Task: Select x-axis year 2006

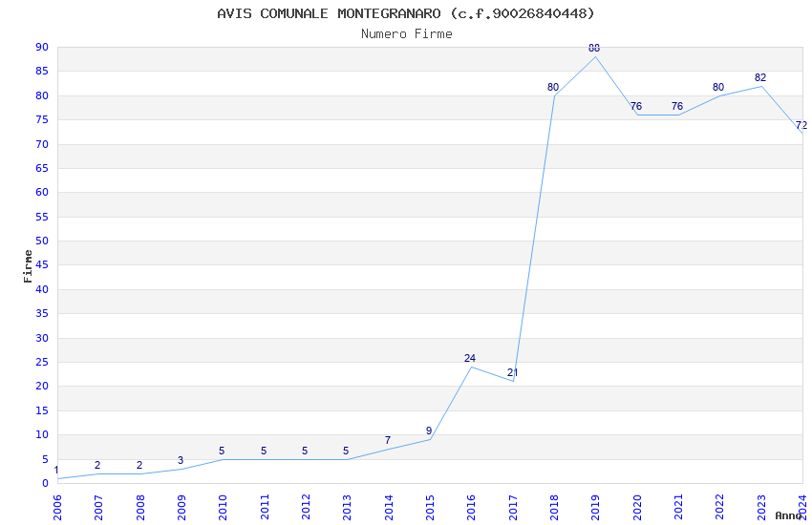Action: pos(57,508)
